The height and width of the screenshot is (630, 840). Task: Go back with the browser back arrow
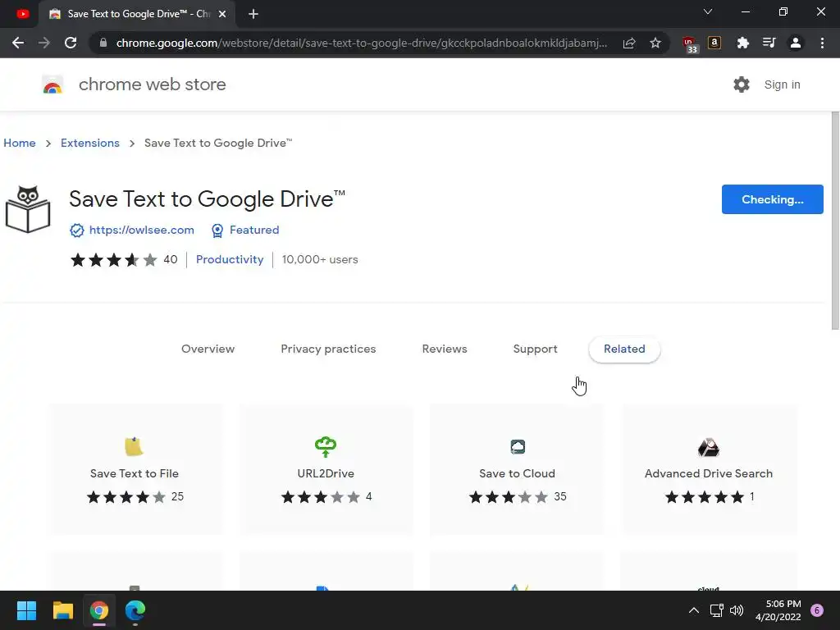tap(18, 43)
